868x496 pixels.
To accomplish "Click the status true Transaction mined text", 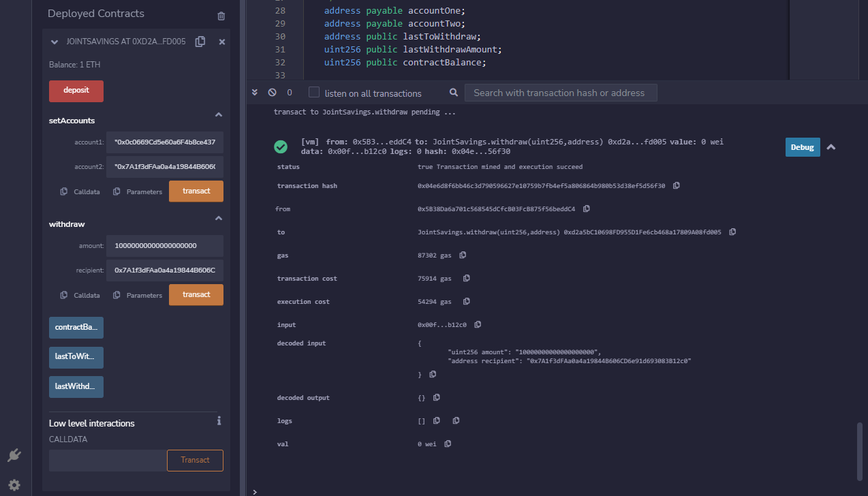I will (500, 167).
